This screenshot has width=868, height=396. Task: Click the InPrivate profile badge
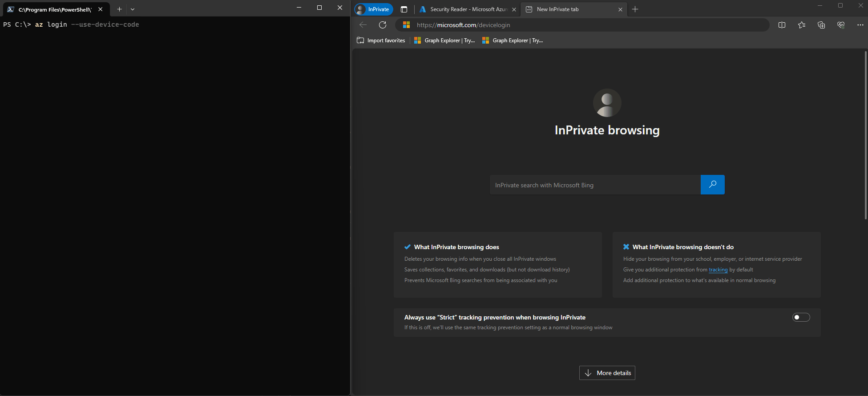coord(374,9)
